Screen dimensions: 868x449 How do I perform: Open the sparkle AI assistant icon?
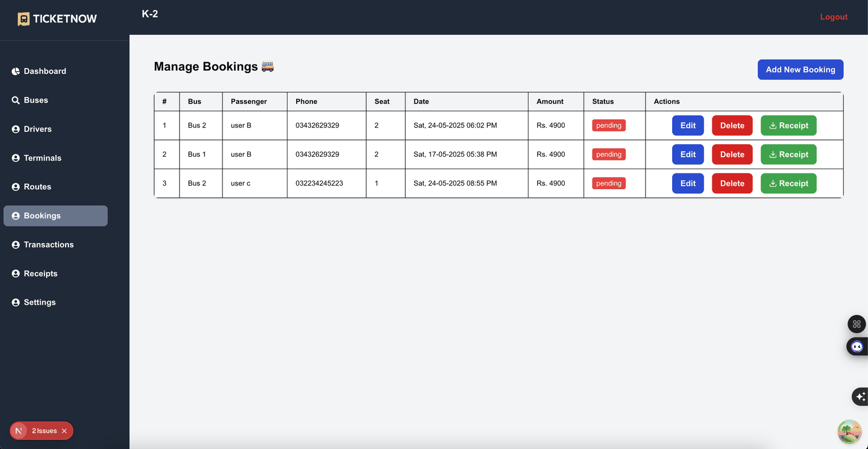[860, 397]
